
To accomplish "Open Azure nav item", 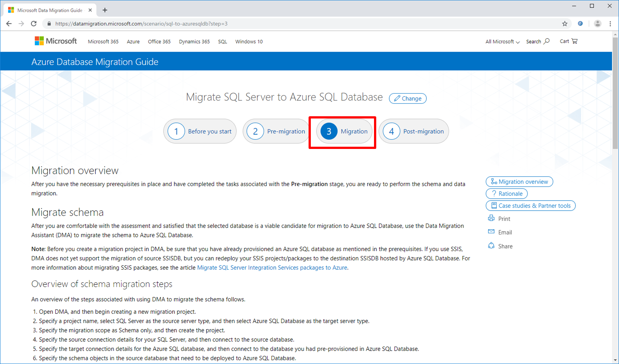I will [133, 42].
